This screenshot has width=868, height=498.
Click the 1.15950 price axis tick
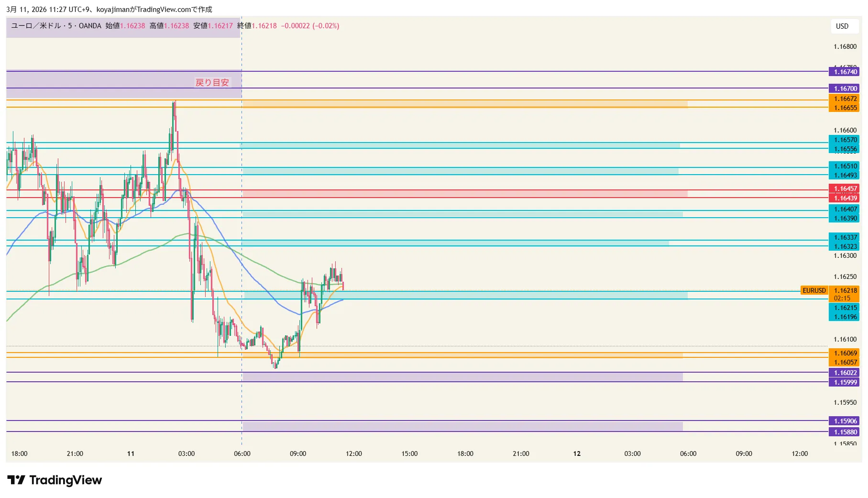(845, 402)
